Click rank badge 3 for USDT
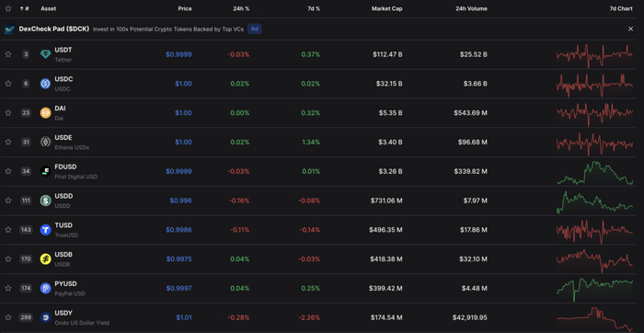The image size is (644, 333). pyautogui.click(x=26, y=54)
